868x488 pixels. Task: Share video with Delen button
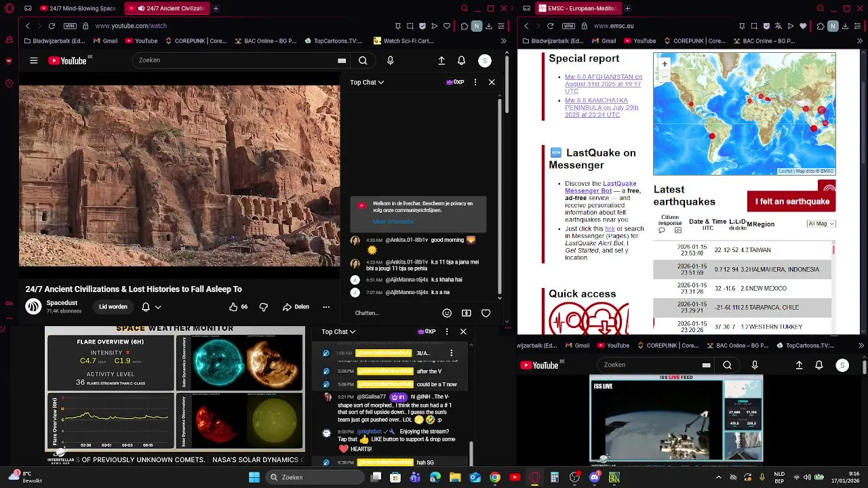[x=296, y=307]
